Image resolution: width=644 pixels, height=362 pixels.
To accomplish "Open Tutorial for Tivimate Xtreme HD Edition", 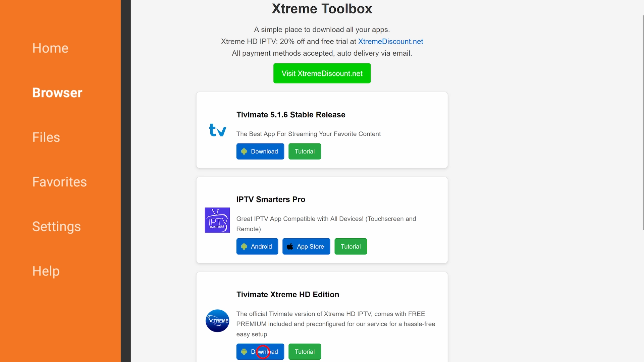I will (305, 352).
